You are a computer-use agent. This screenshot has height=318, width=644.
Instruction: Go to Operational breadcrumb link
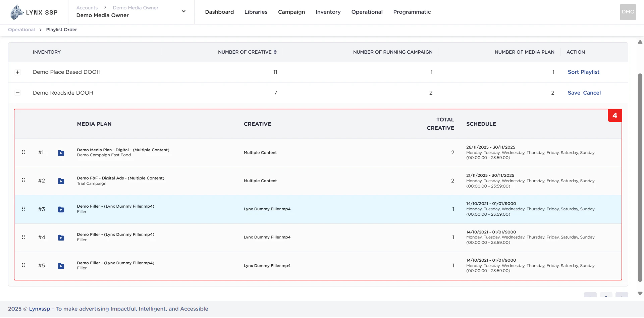[21, 30]
